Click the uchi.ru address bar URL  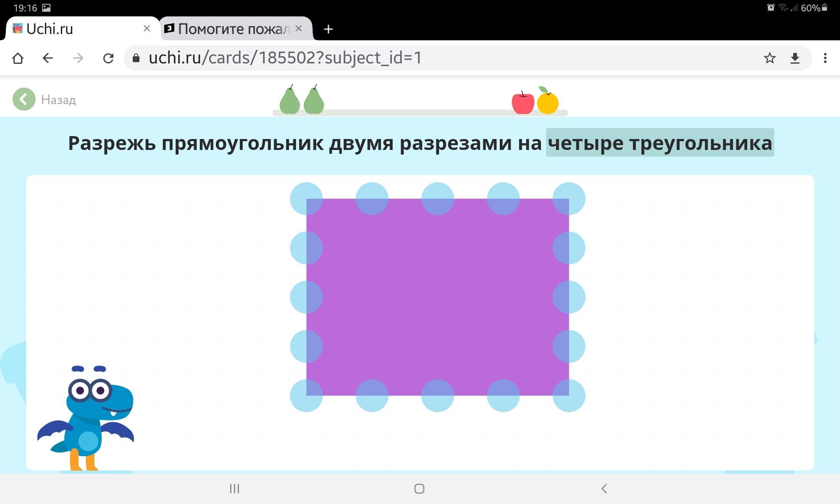click(x=286, y=58)
